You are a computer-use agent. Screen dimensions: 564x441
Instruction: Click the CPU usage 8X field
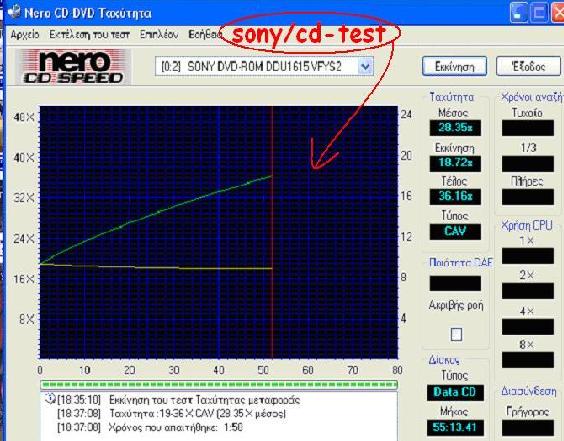coord(528,360)
